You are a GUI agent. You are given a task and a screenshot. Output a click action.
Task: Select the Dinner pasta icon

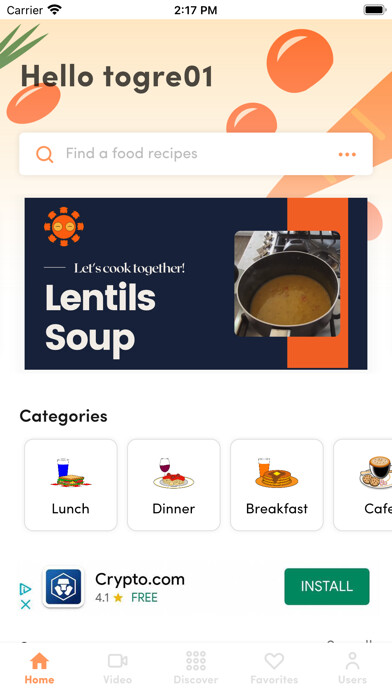coord(174,473)
